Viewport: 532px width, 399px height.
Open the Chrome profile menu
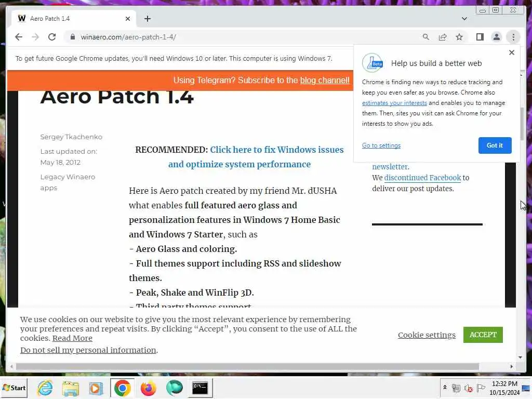tap(496, 37)
